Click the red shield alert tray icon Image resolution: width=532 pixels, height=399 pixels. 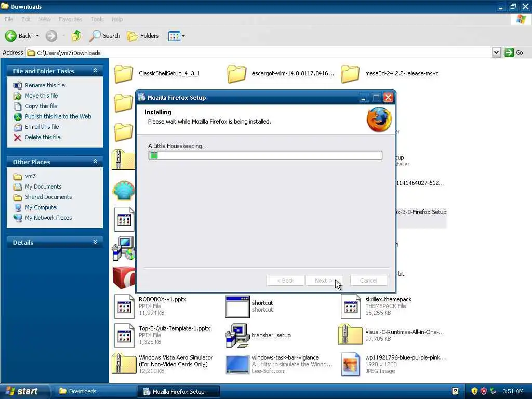tap(484, 391)
